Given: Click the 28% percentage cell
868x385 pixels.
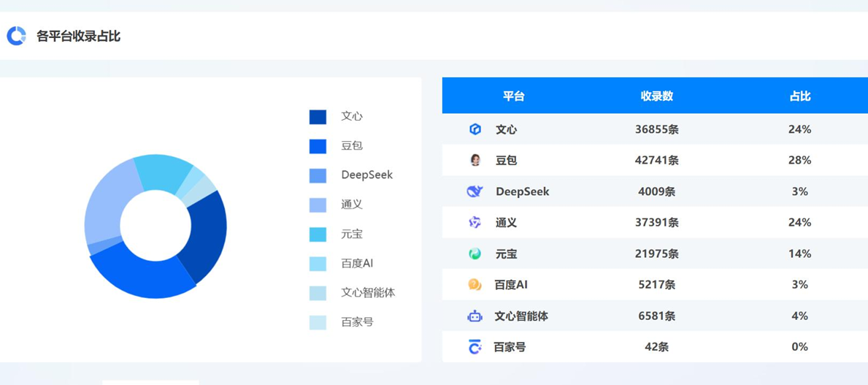Looking at the screenshot, I should tap(800, 161).
